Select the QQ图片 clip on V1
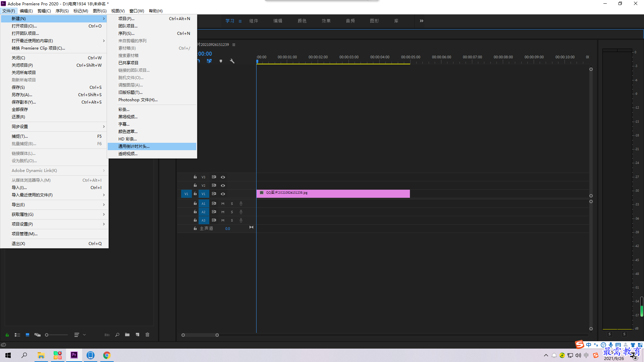 click(333, 194)
